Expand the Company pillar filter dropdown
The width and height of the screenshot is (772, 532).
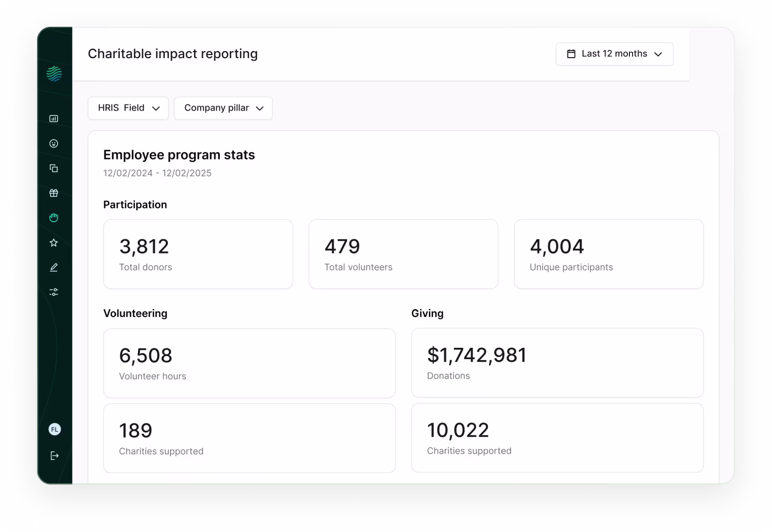tap(223, 108)
